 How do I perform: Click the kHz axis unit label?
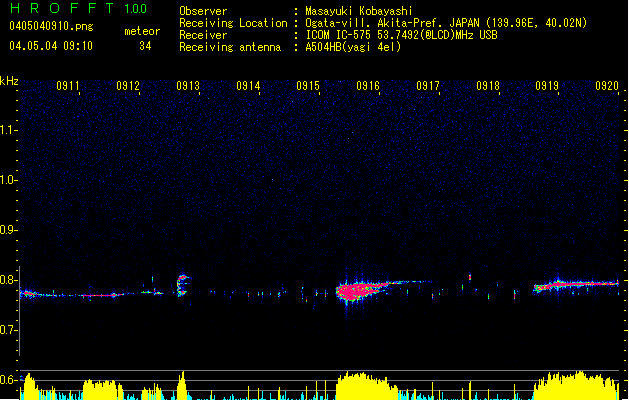click(x=9, y=81)
